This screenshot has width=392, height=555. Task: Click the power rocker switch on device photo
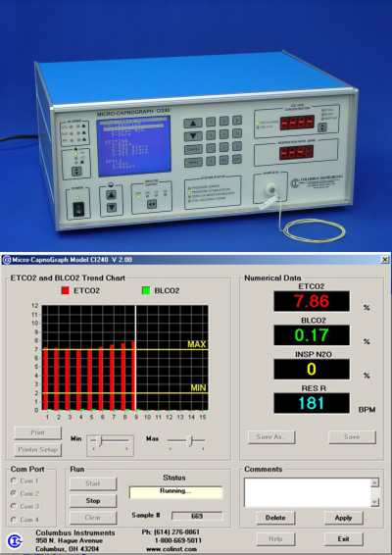[78, 208]
